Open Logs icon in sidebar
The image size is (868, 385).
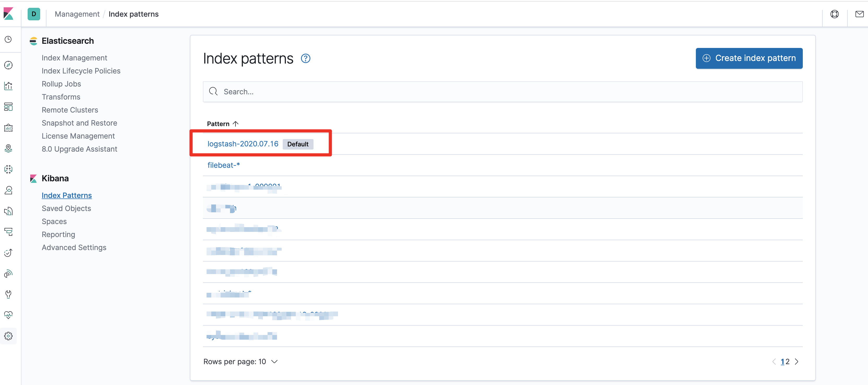point(8,211)
